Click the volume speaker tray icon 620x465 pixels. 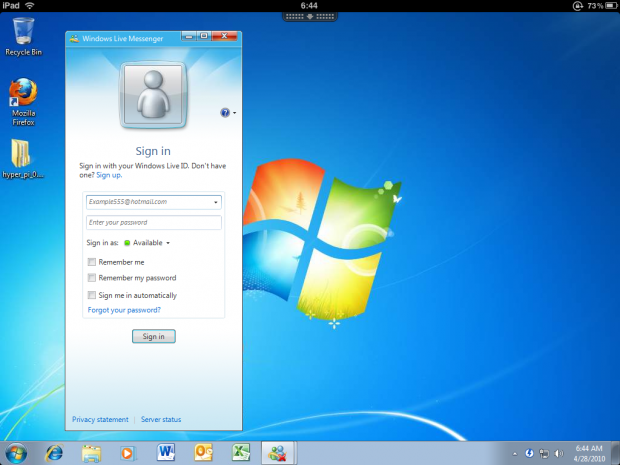pos(559,454)
